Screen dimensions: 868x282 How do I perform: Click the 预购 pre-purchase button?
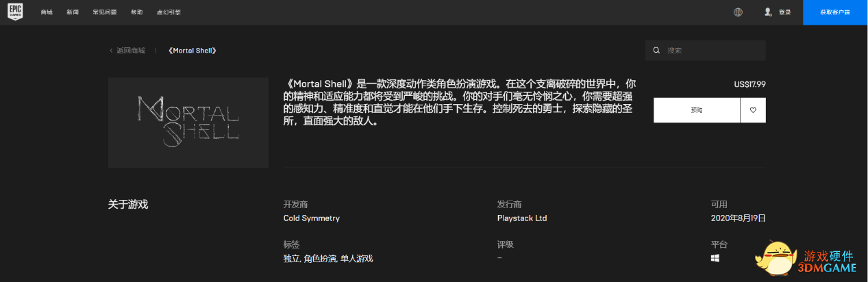point(697,110)
